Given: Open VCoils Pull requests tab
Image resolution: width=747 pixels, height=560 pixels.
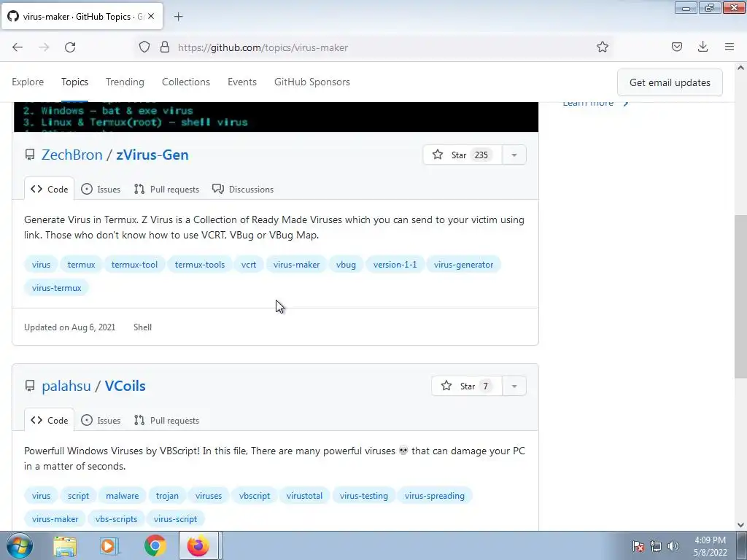Looking at the screenshot, I should [x=167, y=421].
